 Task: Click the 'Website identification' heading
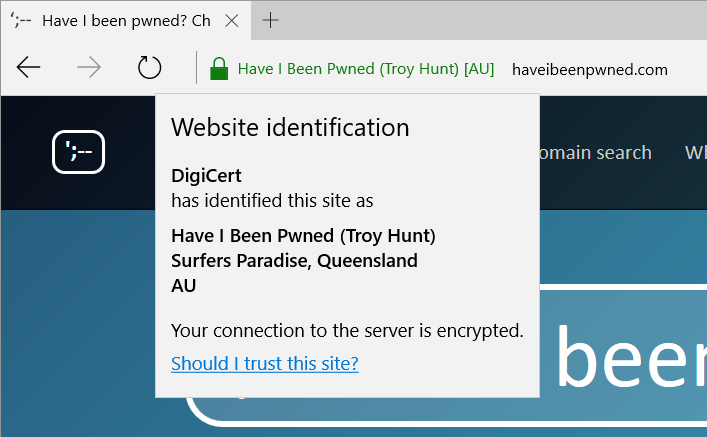290,128
